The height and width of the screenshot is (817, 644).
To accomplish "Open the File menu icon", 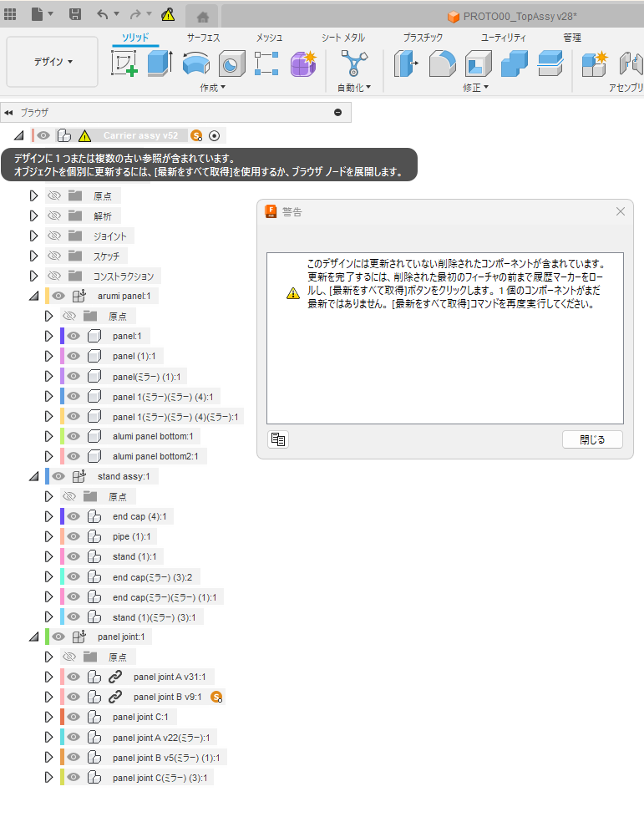I will pyautogui.click(x=37, y=14).
